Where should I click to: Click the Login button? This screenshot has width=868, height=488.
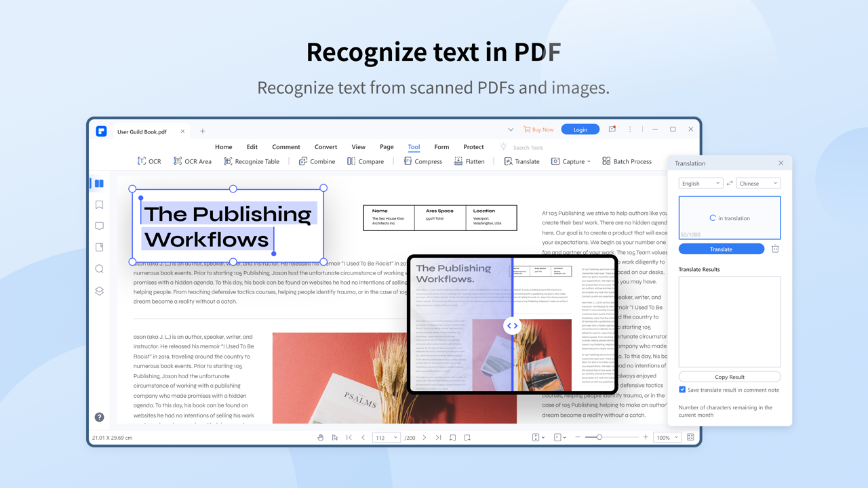(580, 129)
